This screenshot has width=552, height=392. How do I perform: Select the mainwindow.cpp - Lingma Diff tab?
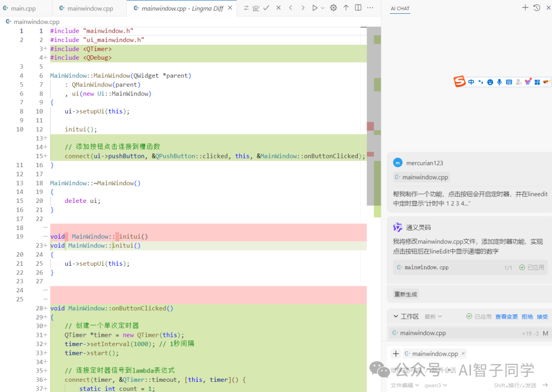point(182,8)
